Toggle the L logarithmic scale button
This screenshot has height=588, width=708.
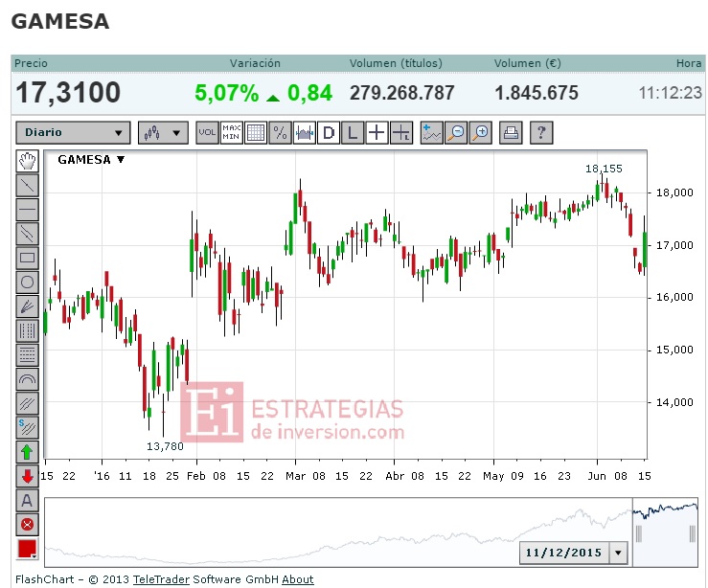353,133
